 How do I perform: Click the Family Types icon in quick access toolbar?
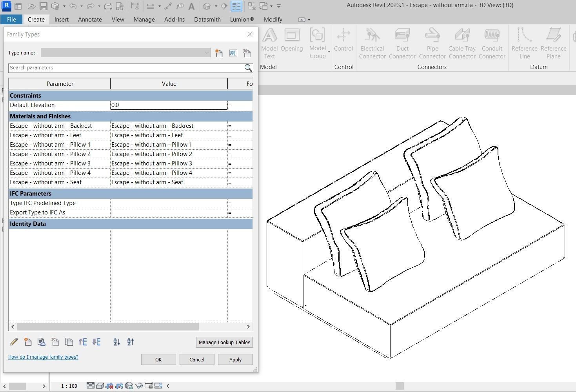point(236,6)
